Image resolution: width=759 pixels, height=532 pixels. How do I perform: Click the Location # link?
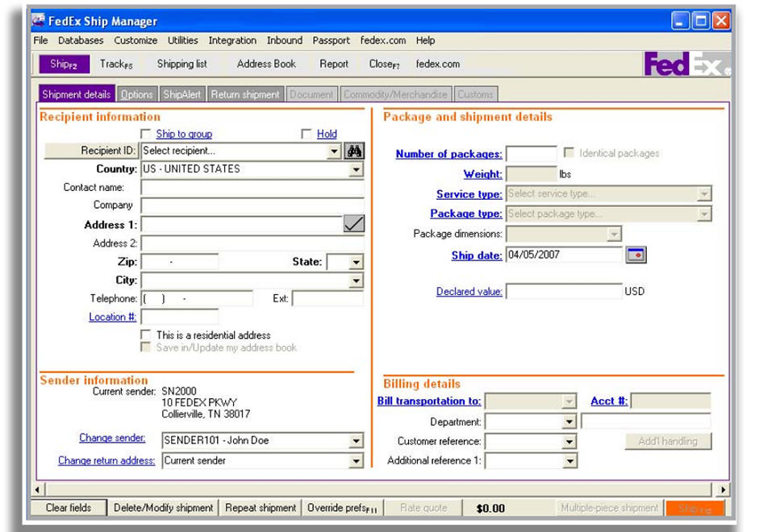coord(112,317)
